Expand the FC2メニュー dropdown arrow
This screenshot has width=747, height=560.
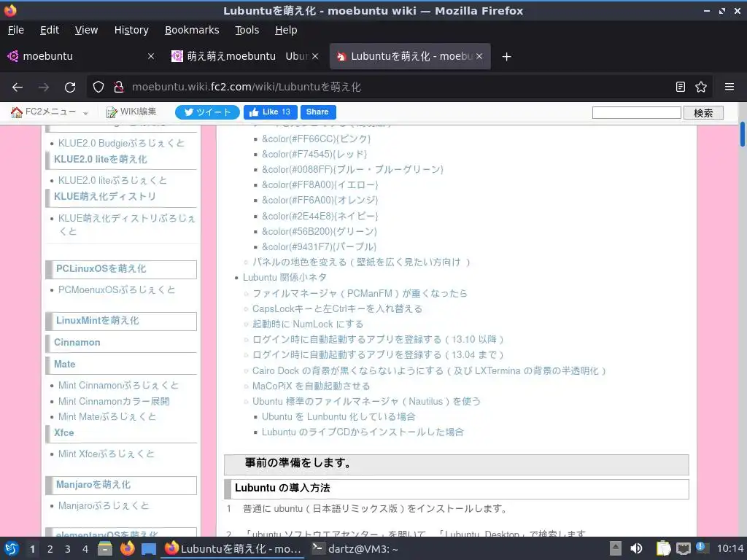(85, 113)
